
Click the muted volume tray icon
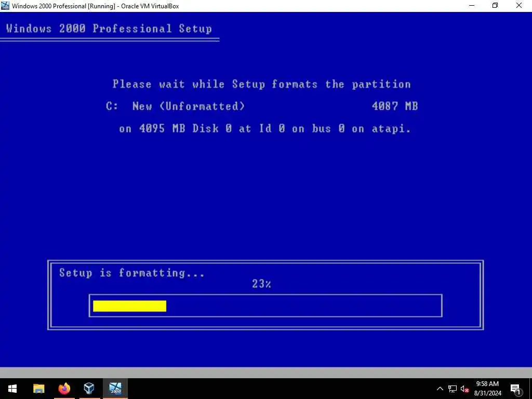pyautogui.click(x=465, y=389)
